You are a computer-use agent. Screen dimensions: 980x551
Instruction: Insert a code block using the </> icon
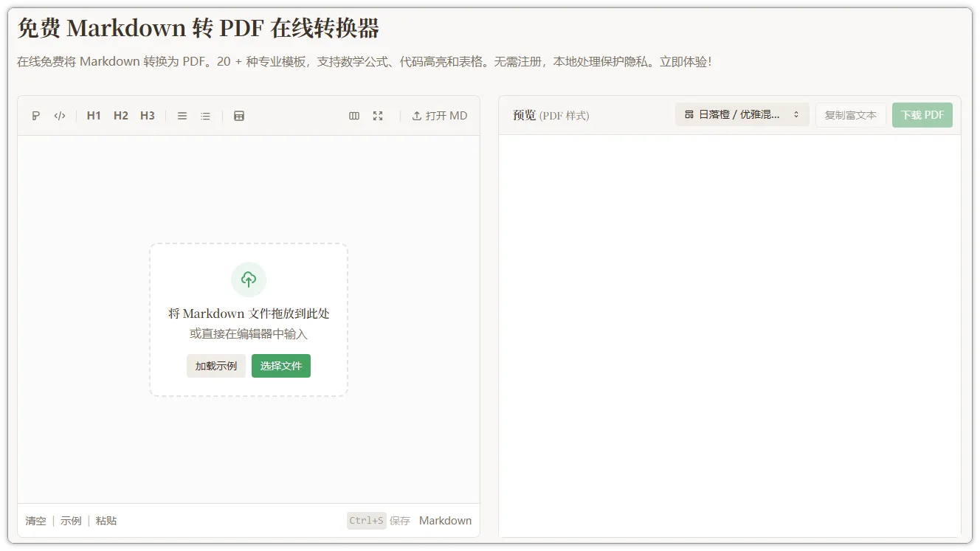[60, 115]
